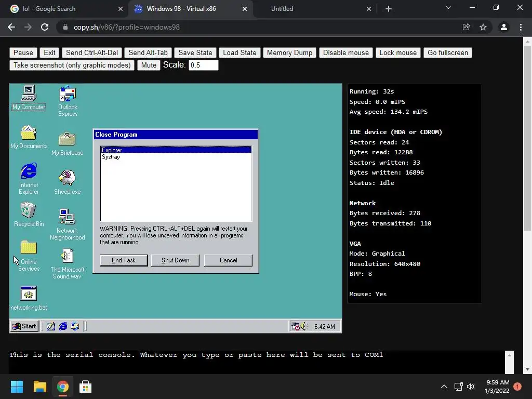Show hidden tray icons chevron
Screen dimensions: 532x399
click(444, 387)
